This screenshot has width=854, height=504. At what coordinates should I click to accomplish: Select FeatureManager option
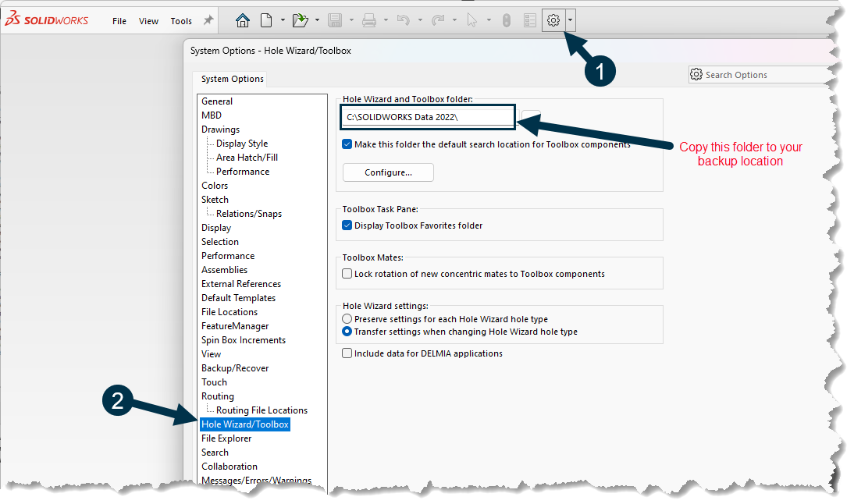[235, 327]
